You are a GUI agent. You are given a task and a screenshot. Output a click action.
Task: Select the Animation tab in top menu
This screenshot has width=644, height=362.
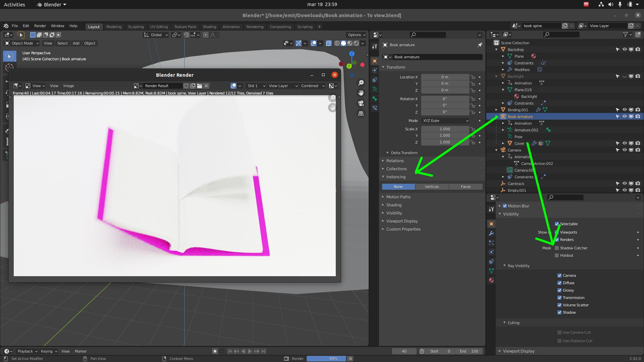click(230, 26)
